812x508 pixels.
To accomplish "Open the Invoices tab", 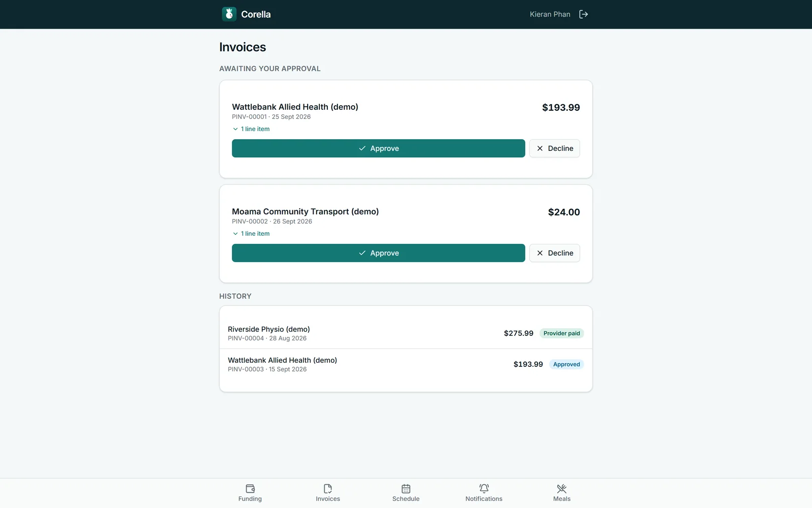I will pyautogui.click(x=328, y=493).
